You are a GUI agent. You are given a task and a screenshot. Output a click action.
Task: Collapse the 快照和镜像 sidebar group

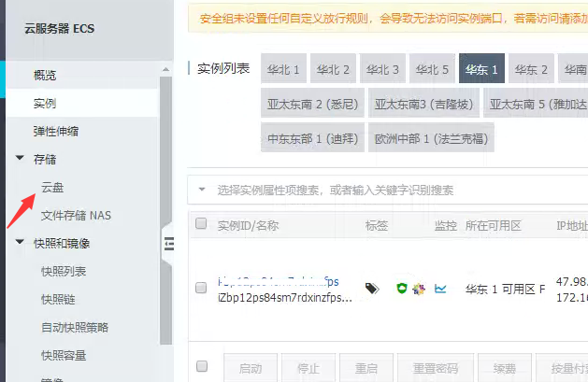20,243
